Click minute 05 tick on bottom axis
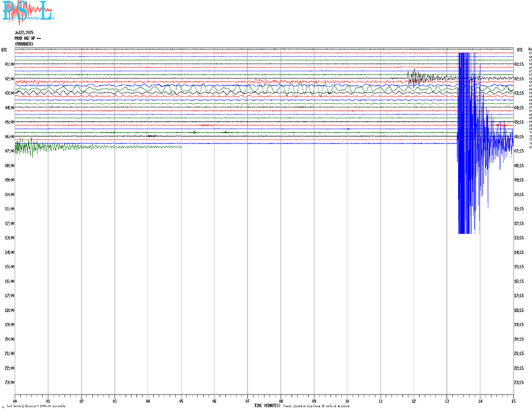Screen dimensions: 532x414 coord(181,400)
